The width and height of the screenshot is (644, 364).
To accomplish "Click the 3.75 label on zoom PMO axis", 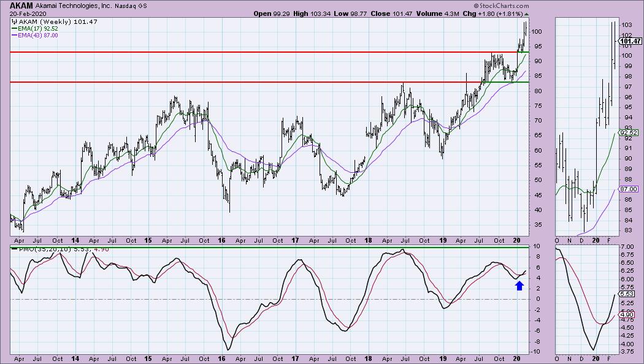I will point(627,352).
